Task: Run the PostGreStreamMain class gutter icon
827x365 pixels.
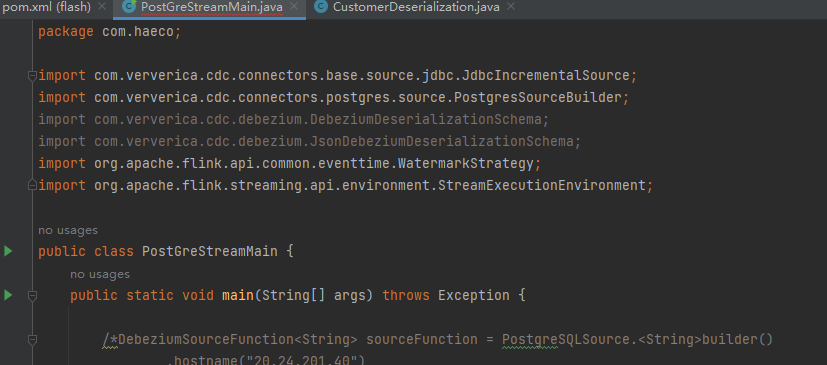Action: click(8, 251)
